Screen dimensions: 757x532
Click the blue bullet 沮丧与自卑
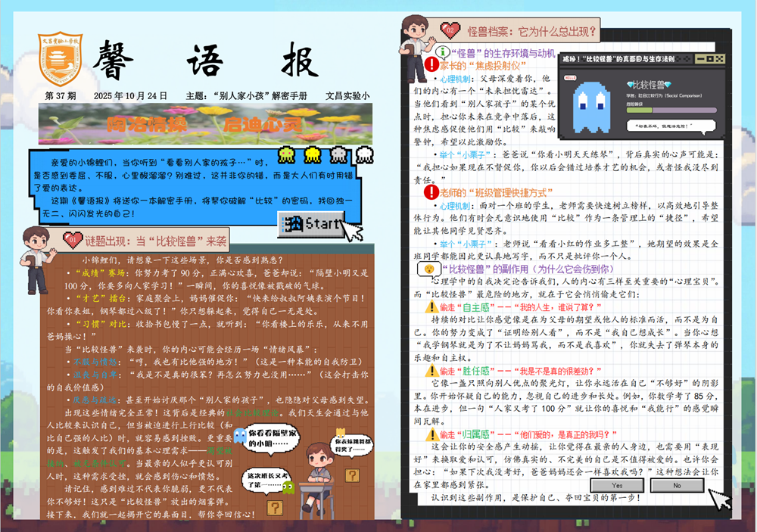click(x=95, y=375)
